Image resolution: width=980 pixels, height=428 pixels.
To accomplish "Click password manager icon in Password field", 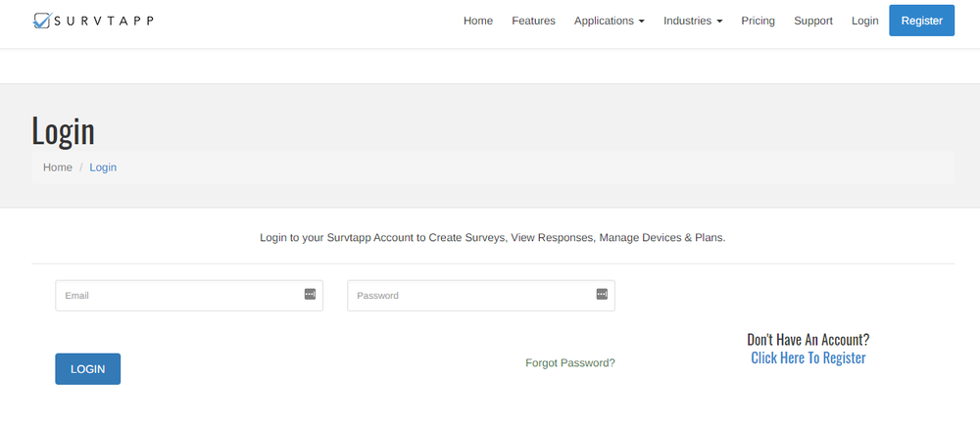I will (x=602, y=294).
